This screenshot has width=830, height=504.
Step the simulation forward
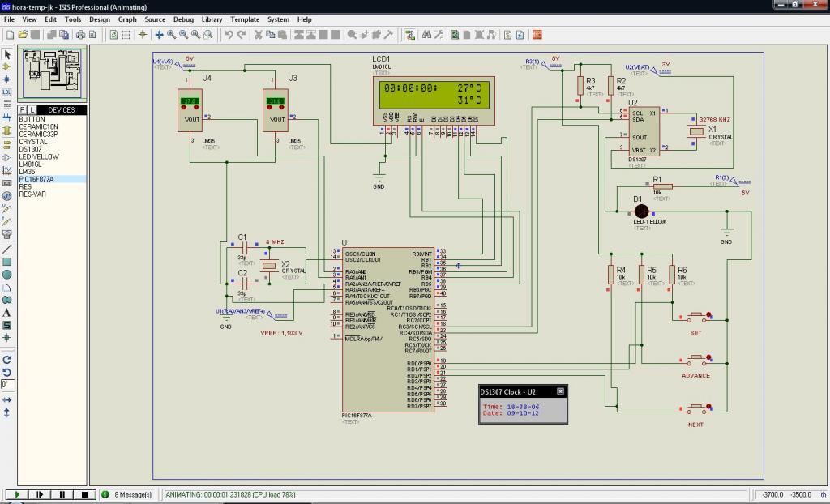(x=39, y=494)
